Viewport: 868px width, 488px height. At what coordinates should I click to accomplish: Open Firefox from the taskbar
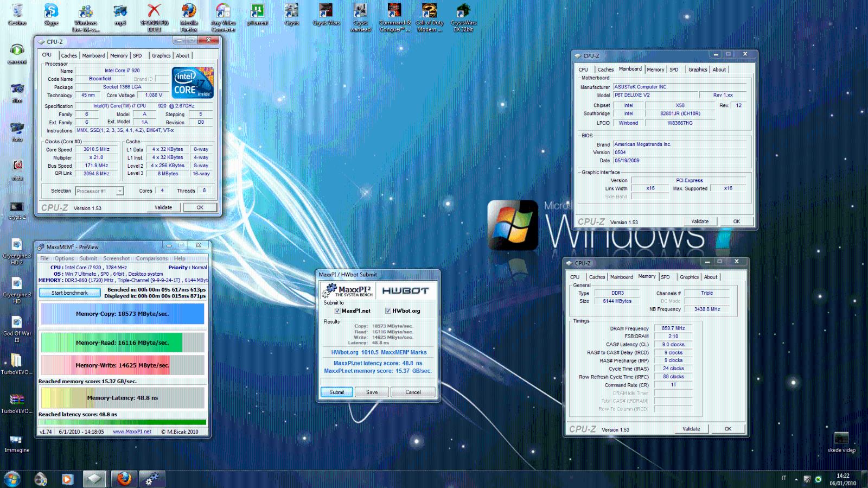(124, 479)
